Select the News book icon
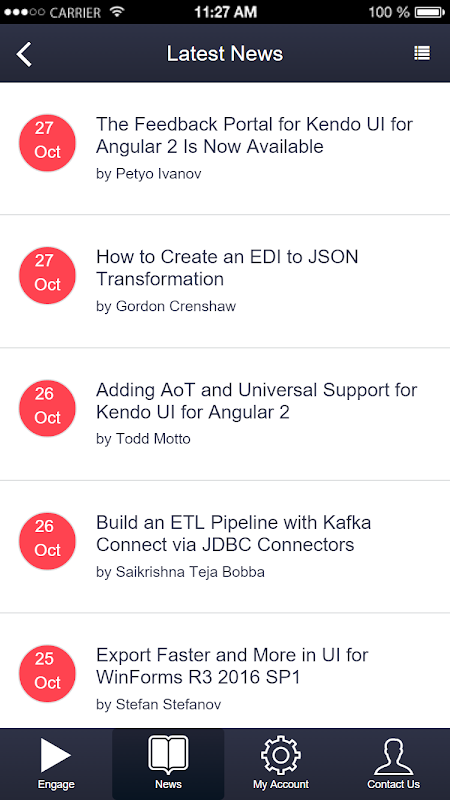This screenshot has height=800, width=450. (168, 755)
